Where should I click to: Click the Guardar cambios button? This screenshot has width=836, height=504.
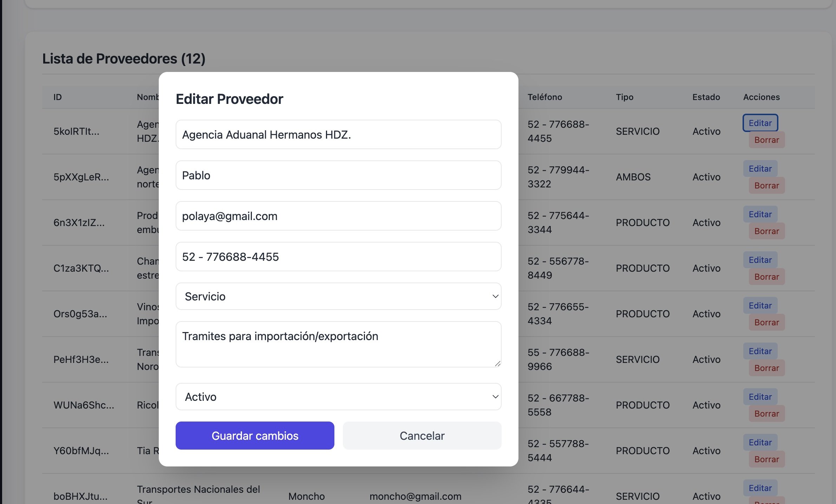point(255,436)
